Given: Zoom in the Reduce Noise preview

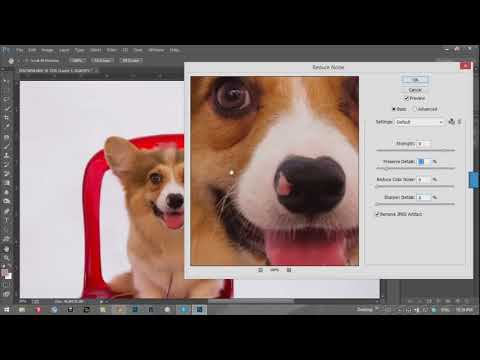Looking at the screenshot, I should (x=289, y=270).
